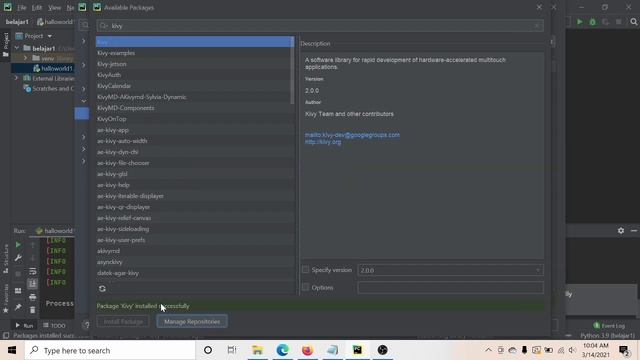Click the volume icon in system tray
The image size is (640, 360).
point(572,350)
